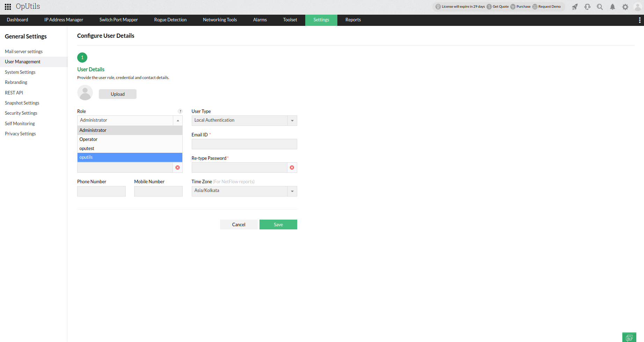
Task: Click the input field below role list
Action: (x=125, y=168)
